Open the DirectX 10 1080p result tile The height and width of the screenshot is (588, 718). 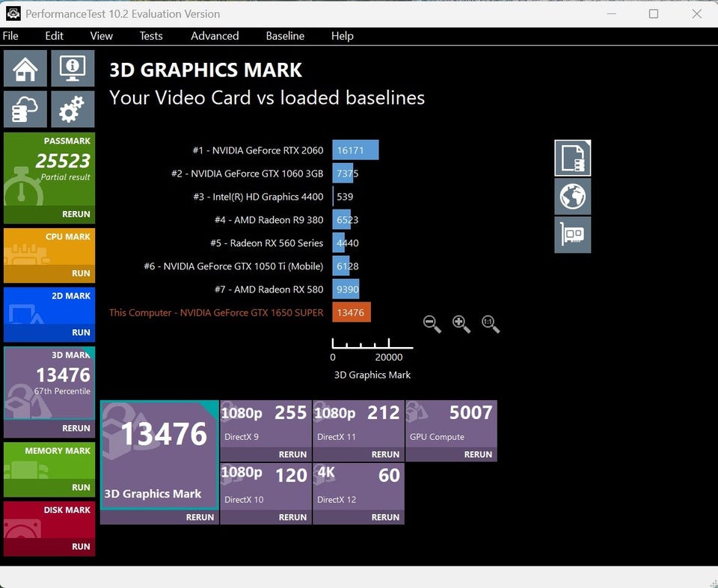[266, 487]
